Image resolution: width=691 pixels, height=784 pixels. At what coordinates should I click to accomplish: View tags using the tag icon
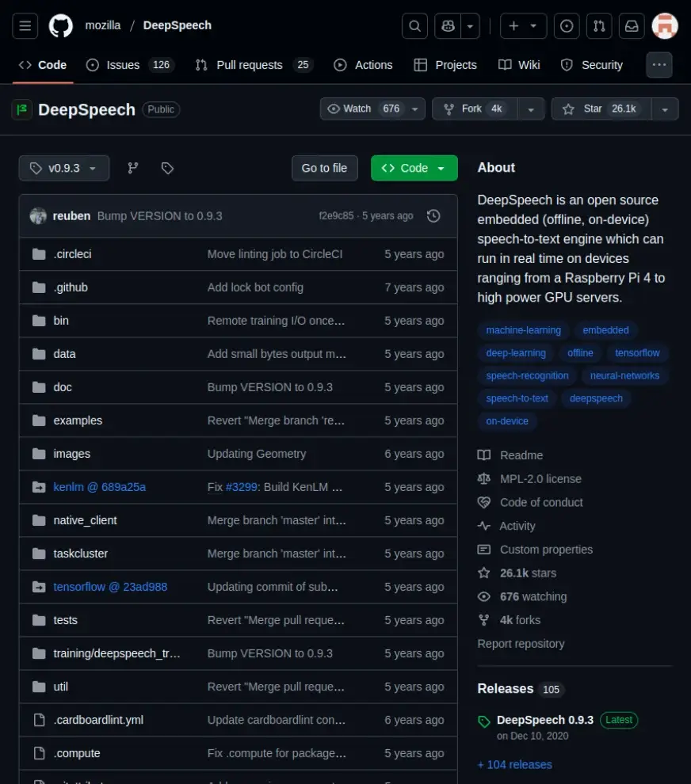167,168
